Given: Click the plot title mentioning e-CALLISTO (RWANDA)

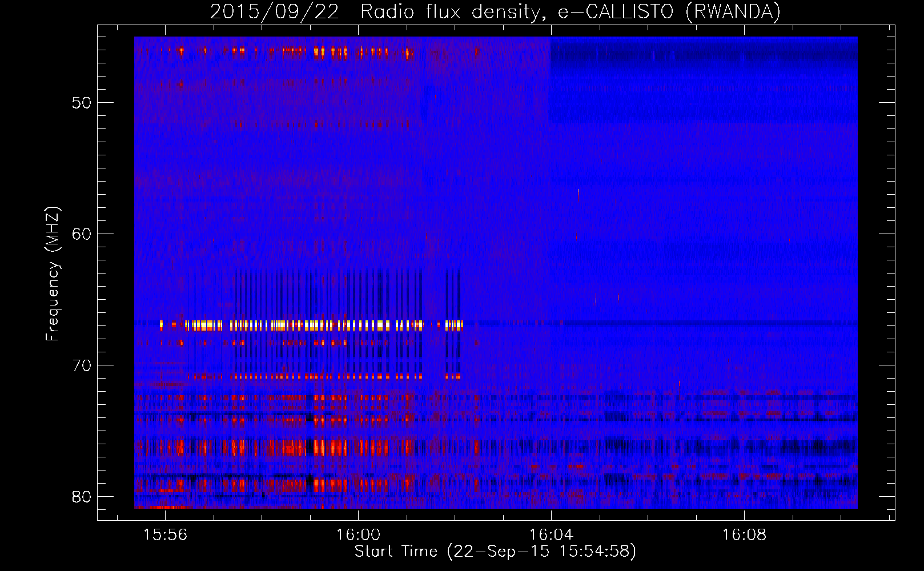Looking at the screenshot, I should (x=495, y=12).
